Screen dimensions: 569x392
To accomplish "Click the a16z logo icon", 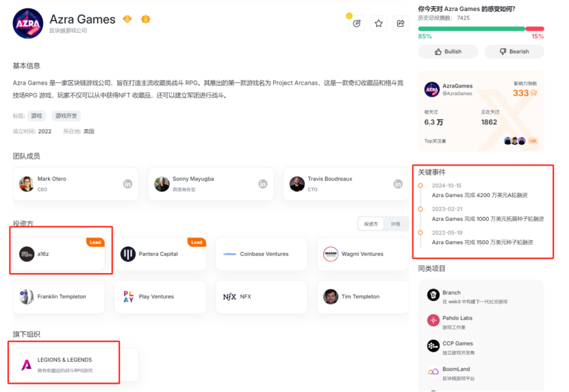I will coord(27,254).
